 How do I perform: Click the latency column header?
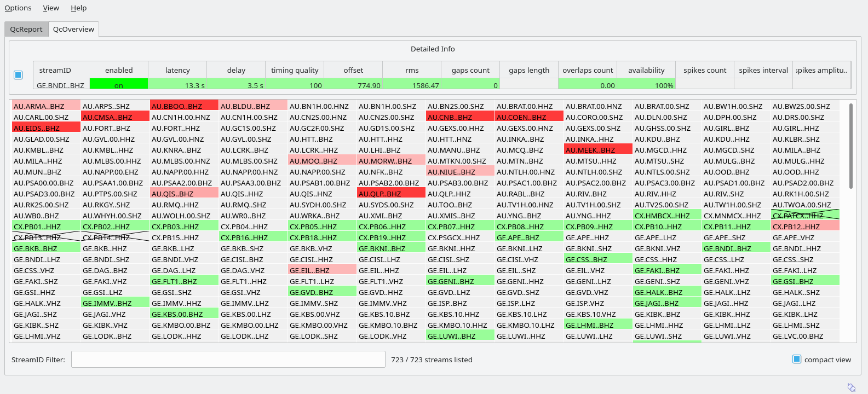click(177, 70)
